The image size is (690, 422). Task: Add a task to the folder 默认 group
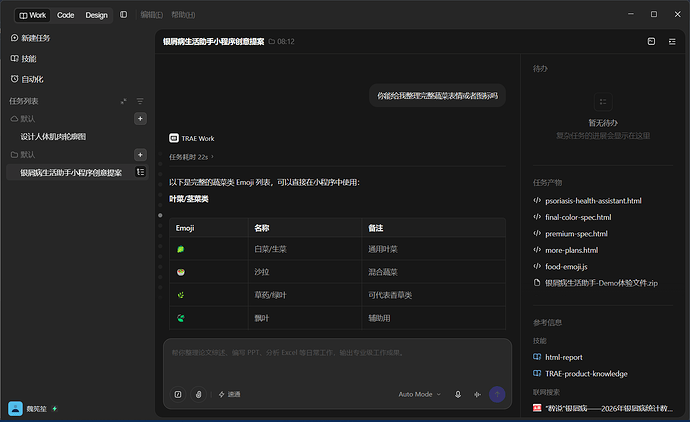tap(140, 154)
